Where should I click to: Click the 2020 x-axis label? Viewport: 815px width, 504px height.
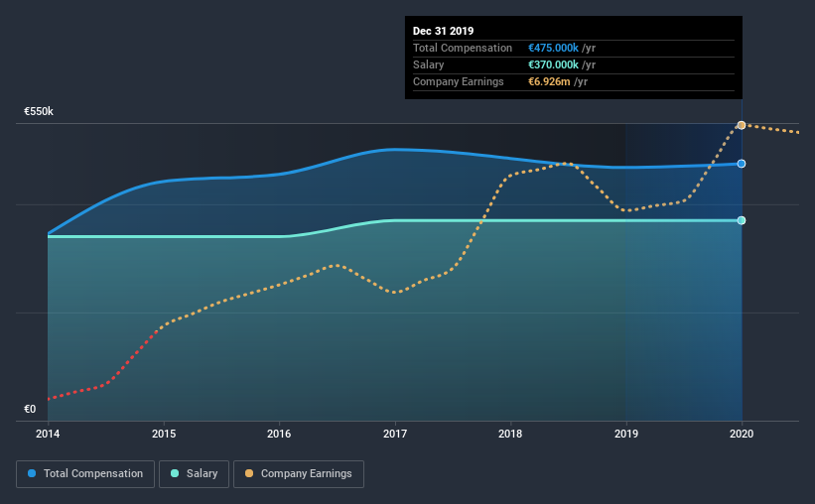(x=742, y=434)
